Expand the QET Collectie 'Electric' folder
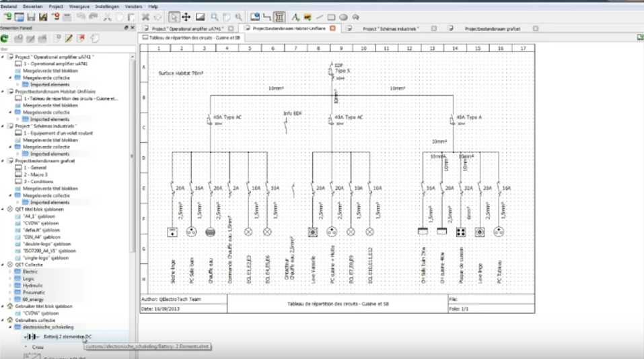 tap(10, 271)
